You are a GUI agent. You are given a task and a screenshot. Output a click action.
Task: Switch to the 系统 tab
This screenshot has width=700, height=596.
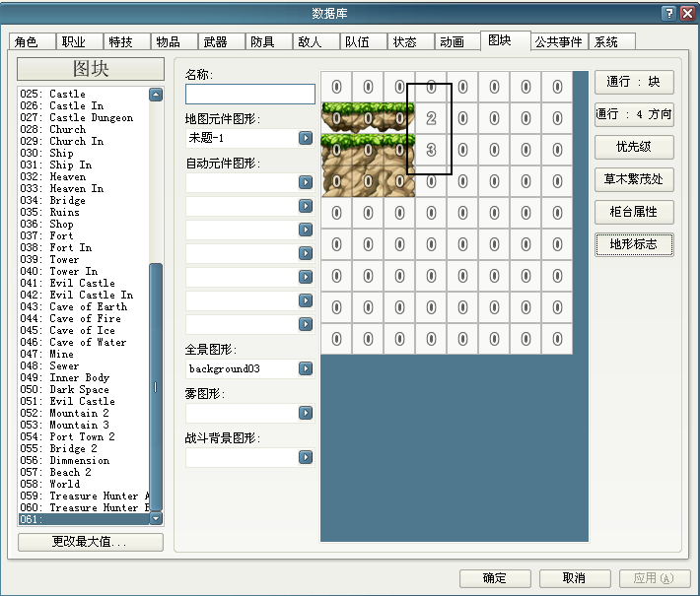pyautogui.click(x=612, y=42)
